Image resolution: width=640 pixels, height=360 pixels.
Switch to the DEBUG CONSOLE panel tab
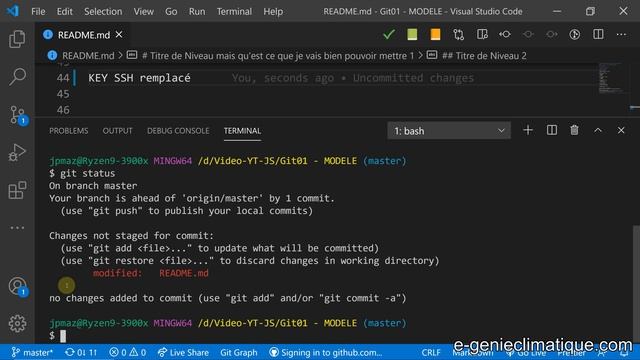178,131
